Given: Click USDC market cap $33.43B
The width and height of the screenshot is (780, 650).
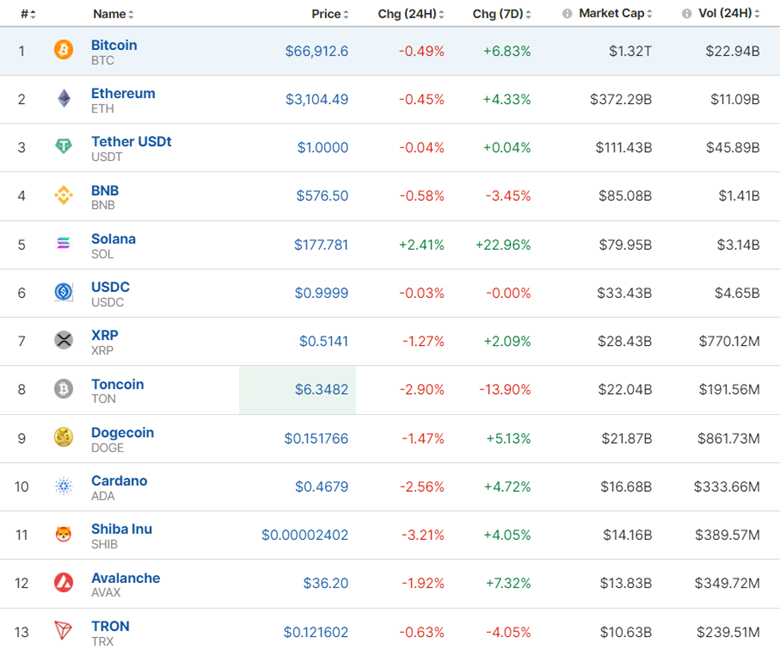Looking at the screenshot, I should [624, 293].
